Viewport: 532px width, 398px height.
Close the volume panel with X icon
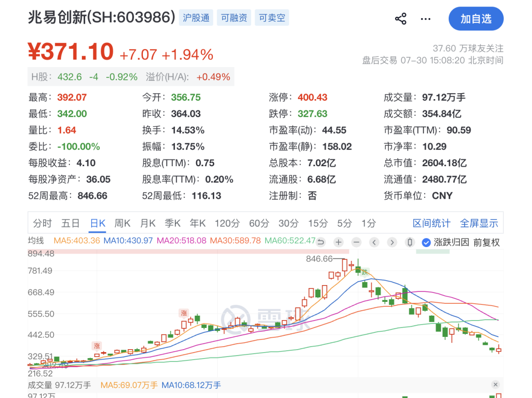(x=496, y=384)
